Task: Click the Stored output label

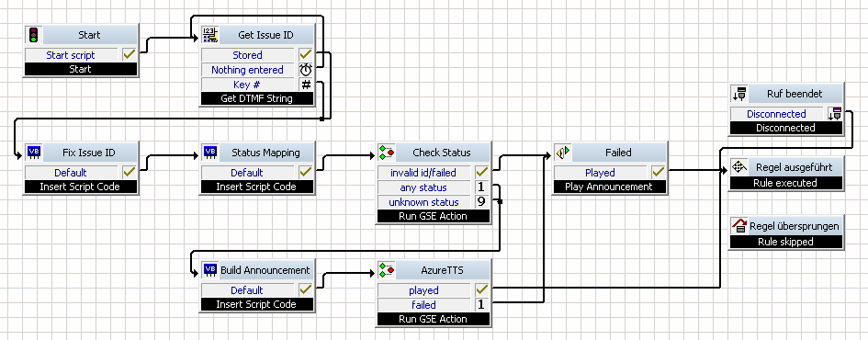Action: coord(247,55)
